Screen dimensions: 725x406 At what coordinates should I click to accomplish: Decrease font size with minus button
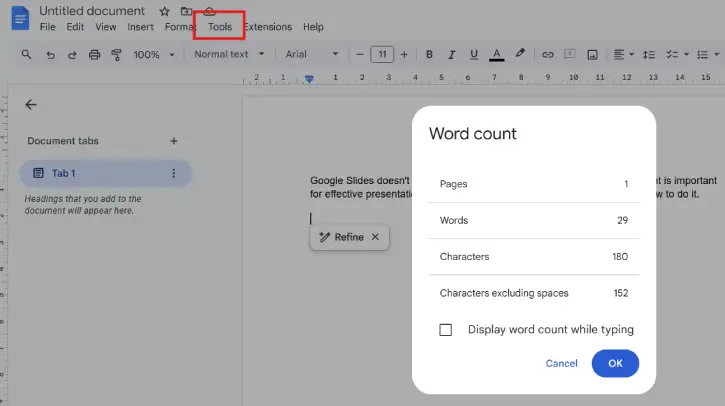360,55
